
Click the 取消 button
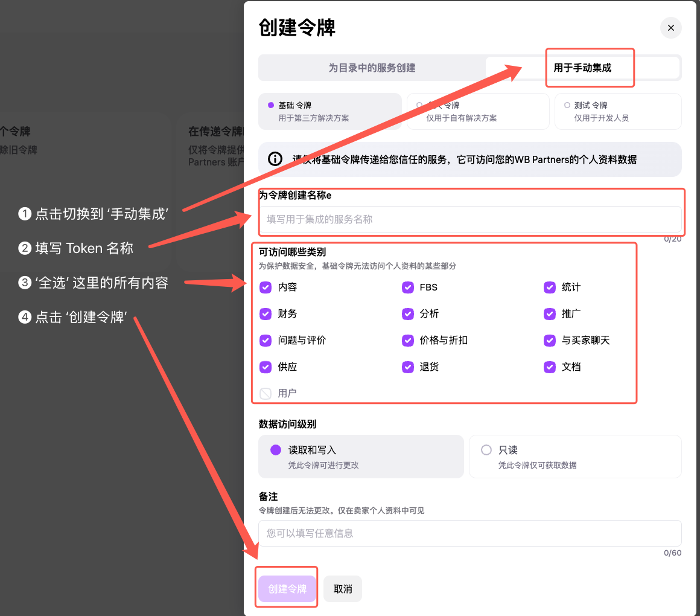(x=342, y=589)
